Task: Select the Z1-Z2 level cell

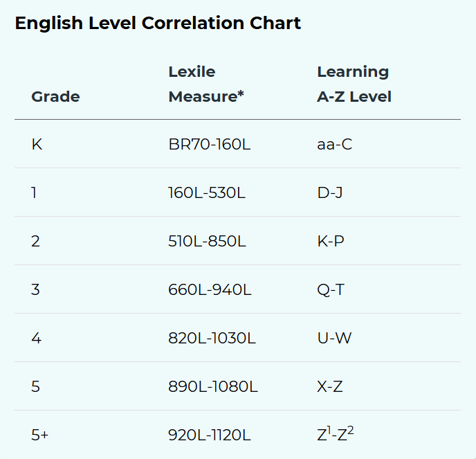Action: tap(336, 434)
